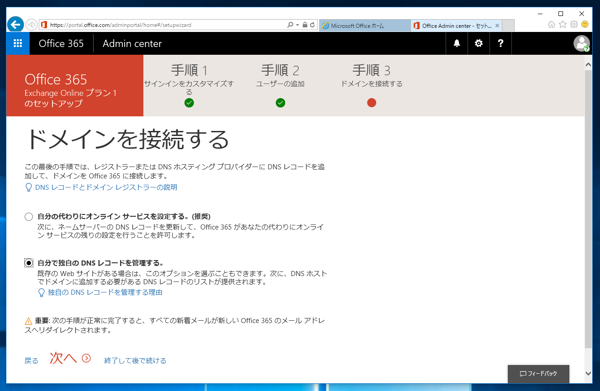
Task: Open the help question mark
Action: (500, 43)
